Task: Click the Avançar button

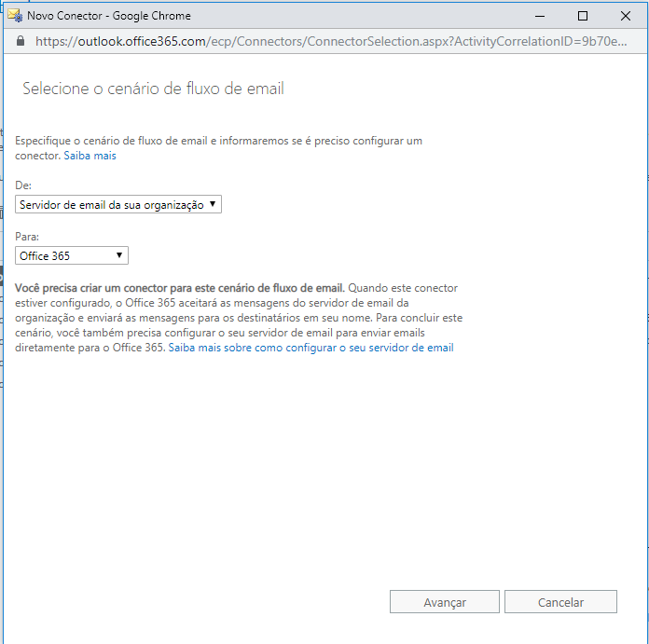Action: pos(445,602)
